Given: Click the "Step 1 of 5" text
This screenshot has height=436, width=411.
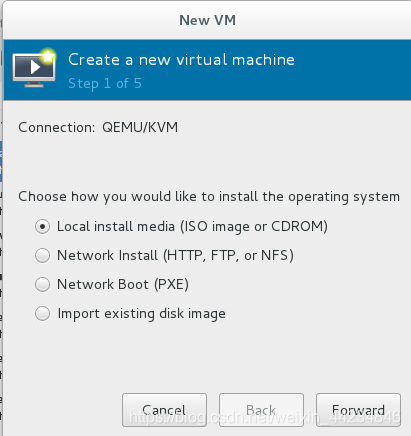Looking at the screenshot, I should pyautogui.click(x=105, y=83).
